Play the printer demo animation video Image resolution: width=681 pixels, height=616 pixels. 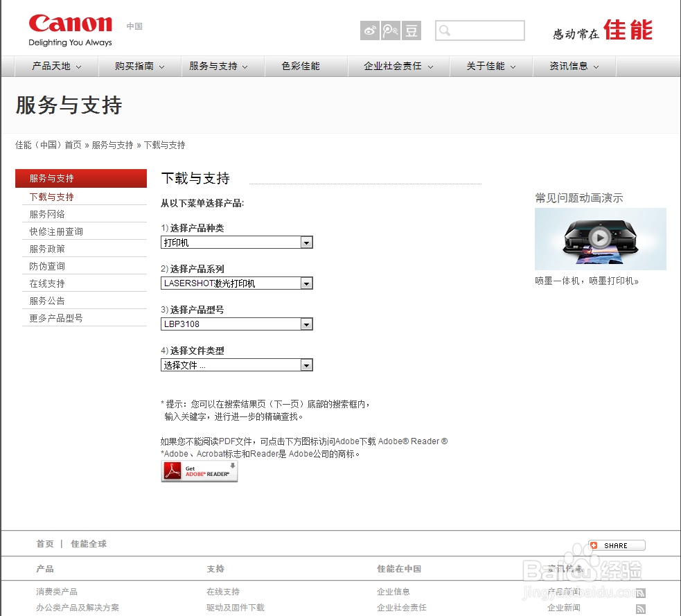pyautogui.click(x=600, y=238)
